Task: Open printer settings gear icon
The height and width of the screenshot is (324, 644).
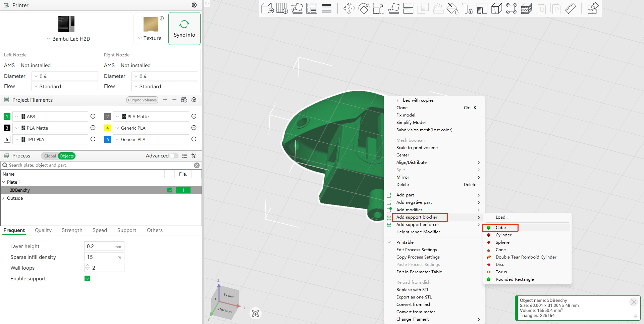Action: (x=194, y=5)
